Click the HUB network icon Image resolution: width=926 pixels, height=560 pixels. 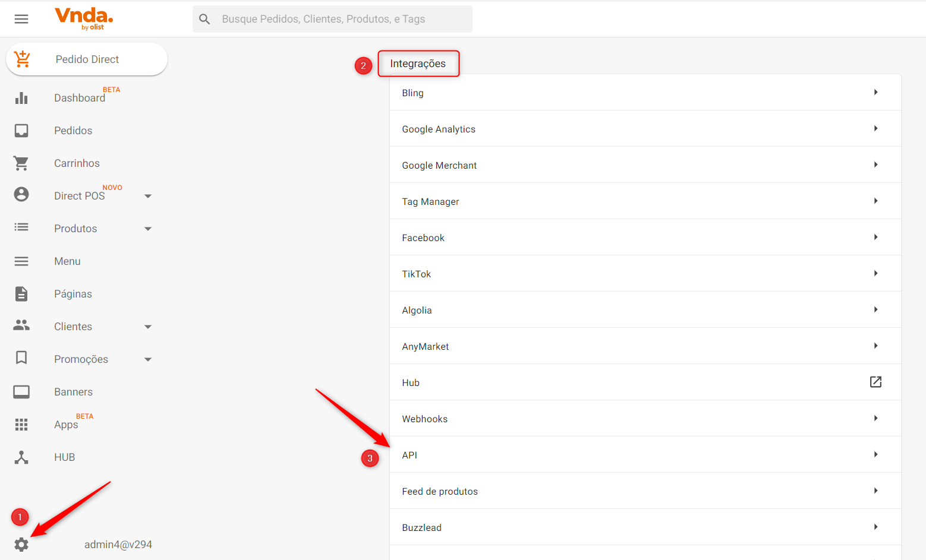point(21,457)
